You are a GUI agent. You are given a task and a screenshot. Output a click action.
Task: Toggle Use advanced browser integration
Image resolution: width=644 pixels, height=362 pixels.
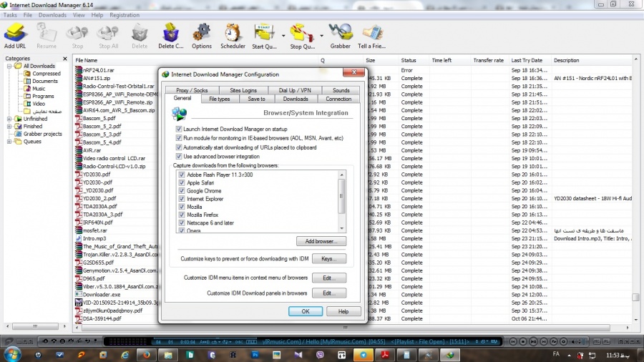pyautogui.click(x=179, y=157)
